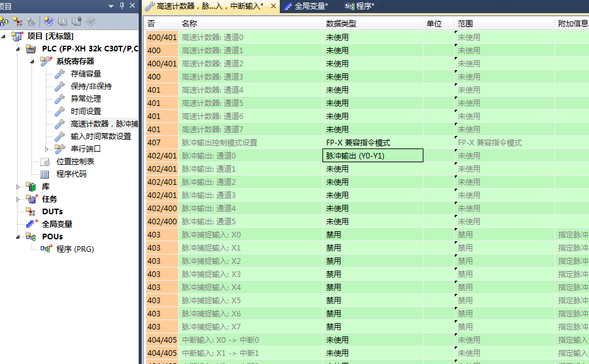Open 程序代码 item in project tree
Screen dimensions: 589x364
click(72, 174)
